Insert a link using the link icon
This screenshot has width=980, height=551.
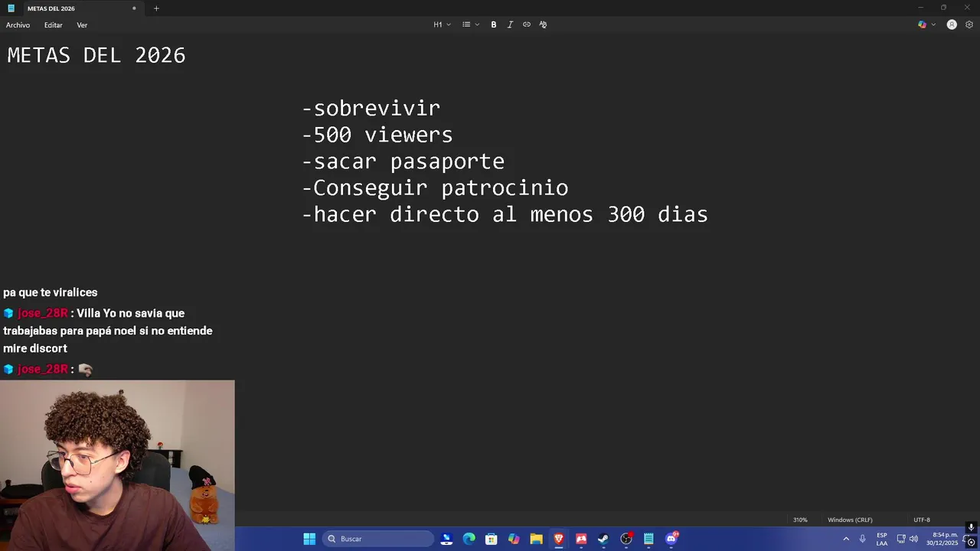click(527, 24)
